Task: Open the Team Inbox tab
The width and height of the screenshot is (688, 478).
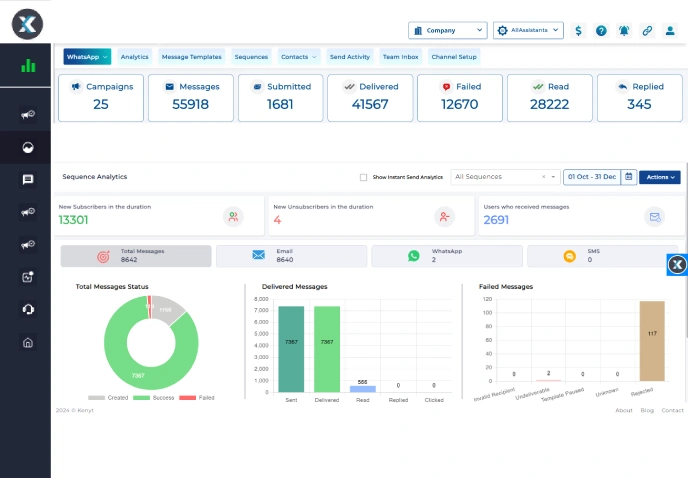Action: click(x=401, y=57)
